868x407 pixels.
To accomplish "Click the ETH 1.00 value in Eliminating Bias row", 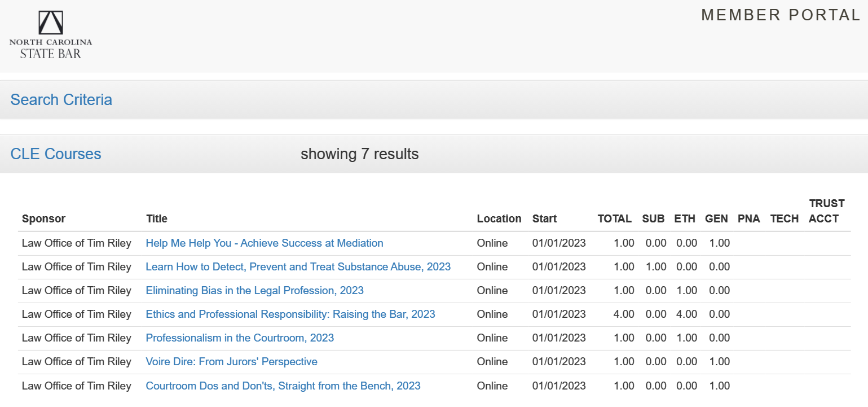I will (686, 291).
